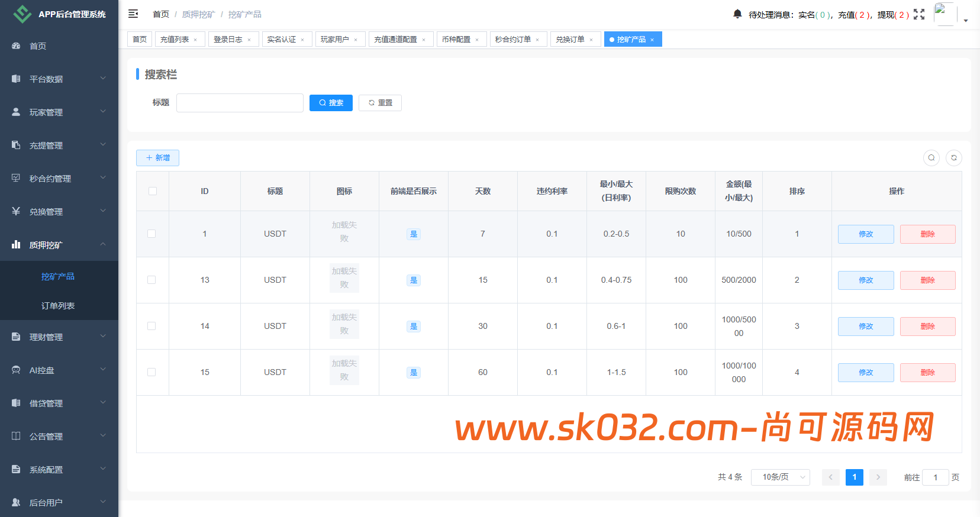
Task: Click the blue 搜索 button
Action: click(331, 103)
